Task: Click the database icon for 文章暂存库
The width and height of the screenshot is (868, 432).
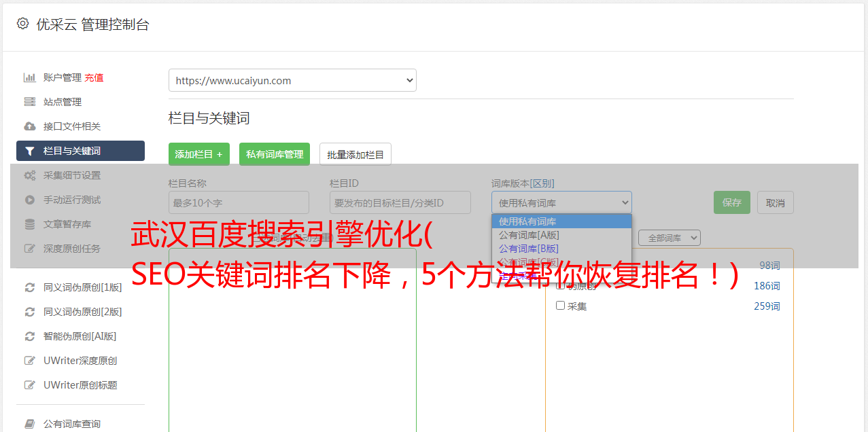Action: (30, 224)
